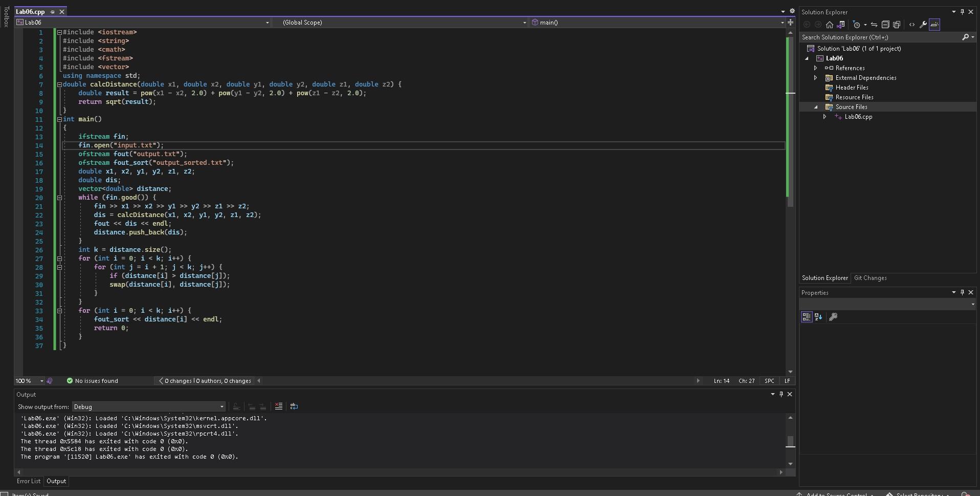This screenshot has width=980, height=496.
Task: Click Add to Source Control in status bar
Action: 836,494
